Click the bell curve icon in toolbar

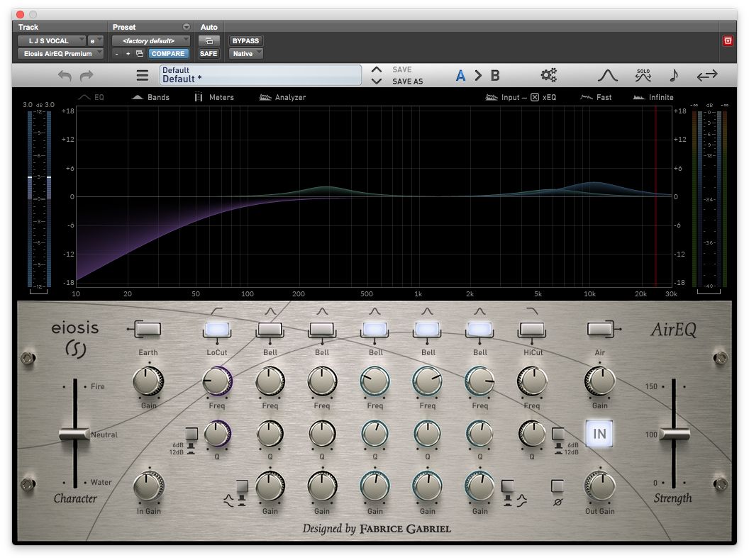pos(608,75)
